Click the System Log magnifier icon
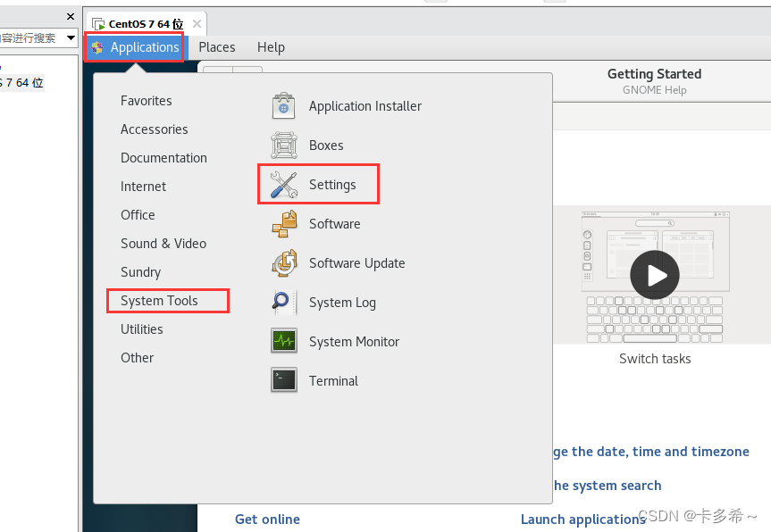 [x=283, y=302]
